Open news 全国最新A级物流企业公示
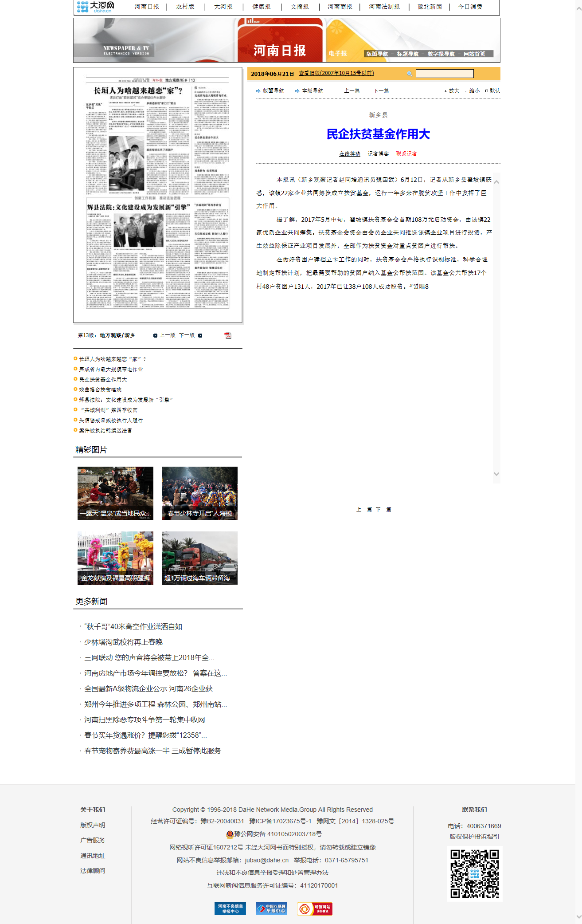The height and width of the screenshot is (924, 582). pyautogui.click(x=148, y=689)
